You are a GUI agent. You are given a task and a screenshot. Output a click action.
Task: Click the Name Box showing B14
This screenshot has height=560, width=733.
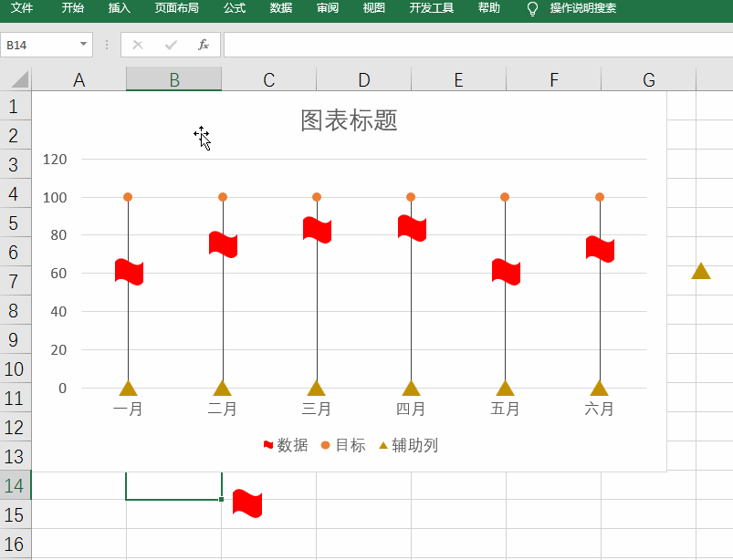[x=37, y=45]
